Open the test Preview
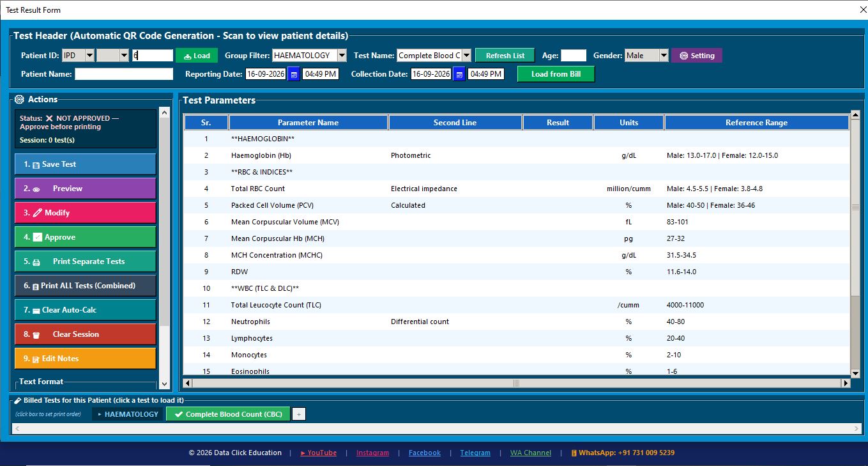The image size is (868, 466). click(85, 189)
